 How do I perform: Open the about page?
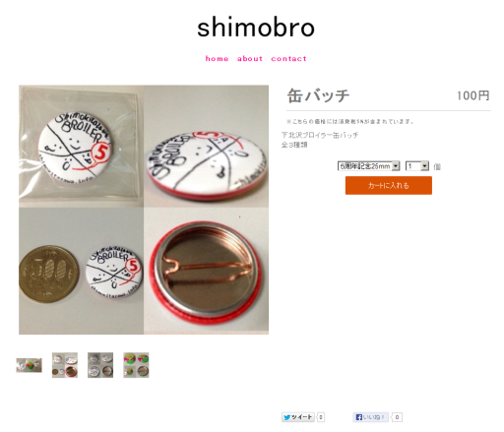[250, 59]
